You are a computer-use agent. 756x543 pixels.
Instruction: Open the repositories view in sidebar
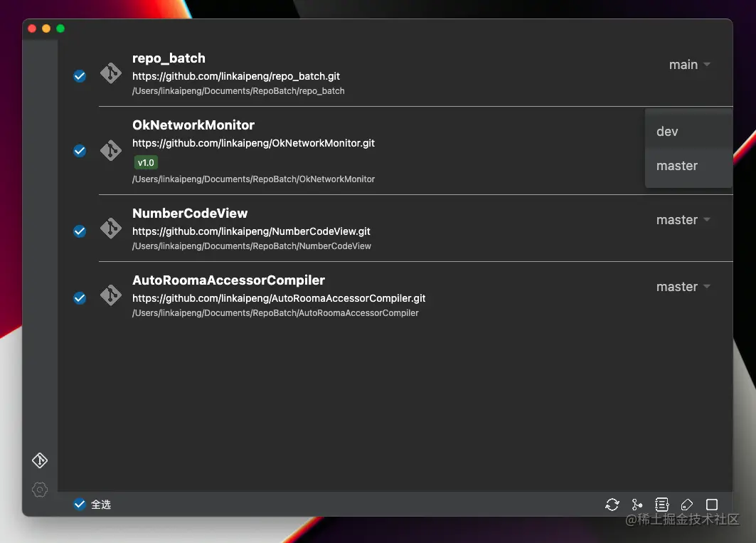point(40,460)
